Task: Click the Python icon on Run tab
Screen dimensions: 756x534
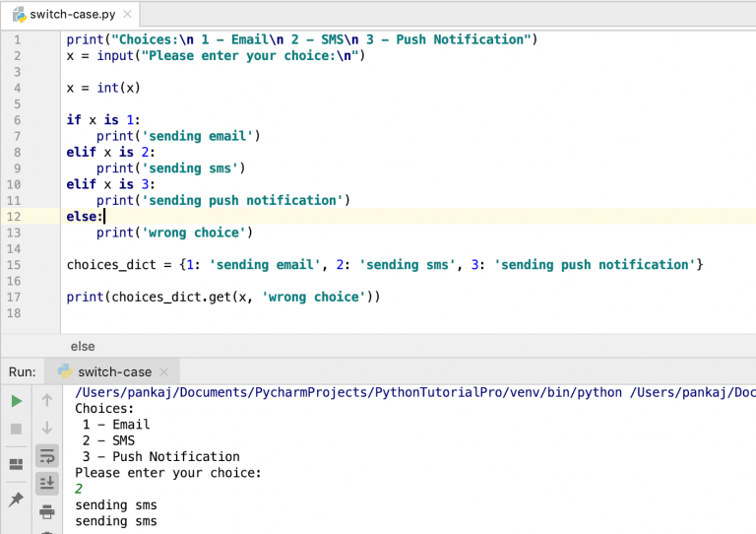Action: click(x=65, y=371)
